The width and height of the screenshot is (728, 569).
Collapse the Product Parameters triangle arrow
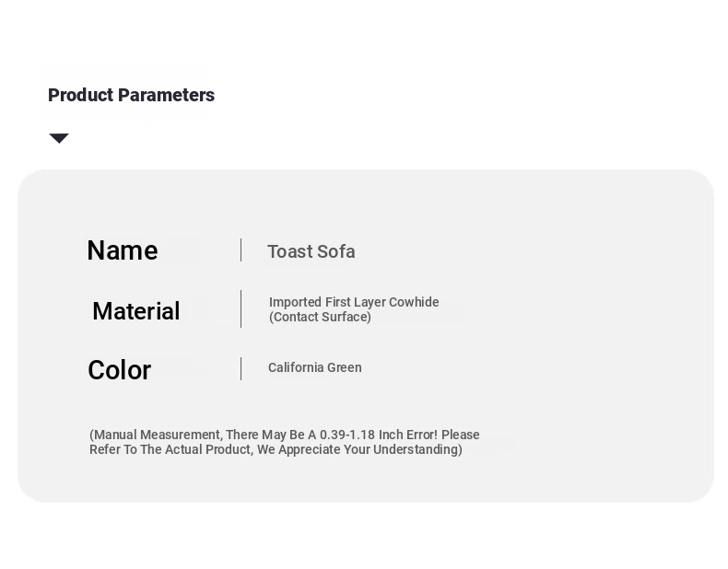pos(59,138)
